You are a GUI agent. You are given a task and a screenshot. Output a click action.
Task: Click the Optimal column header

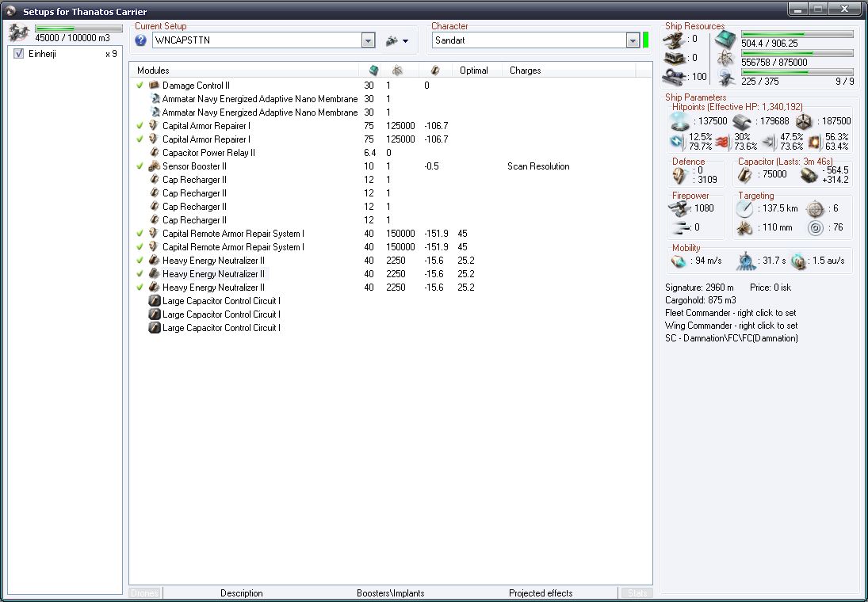pos(476,70)
